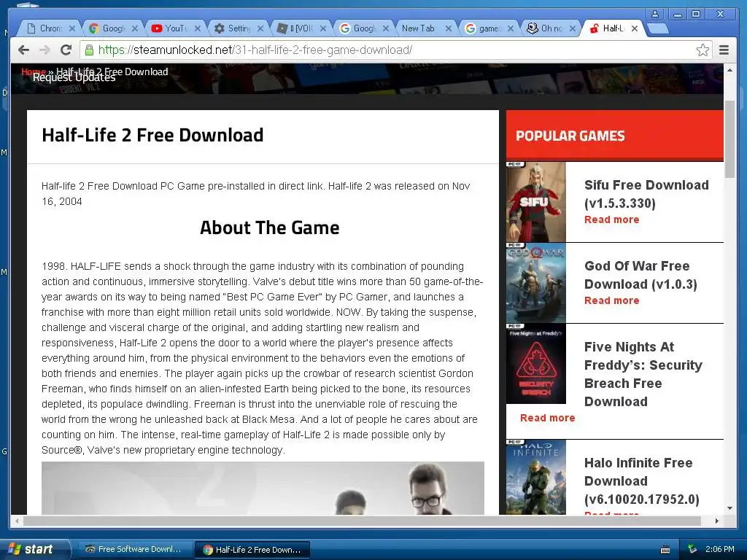Click the vertical scrollbar thumb
The image size is (747, 560).
click(x=729, y=139)
